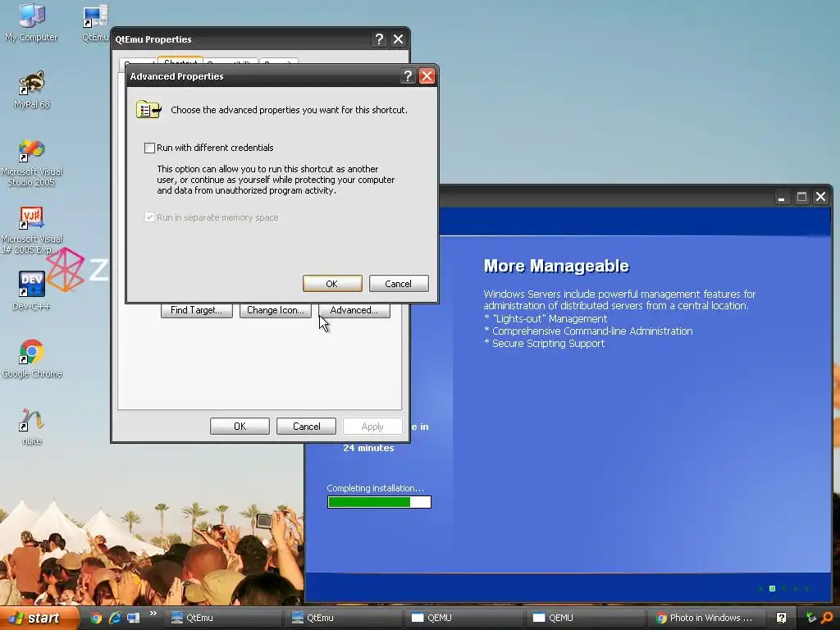840x630 pixels.
Task: Open the Start menu
Action: pyautogui.click(x=38, y=618)
